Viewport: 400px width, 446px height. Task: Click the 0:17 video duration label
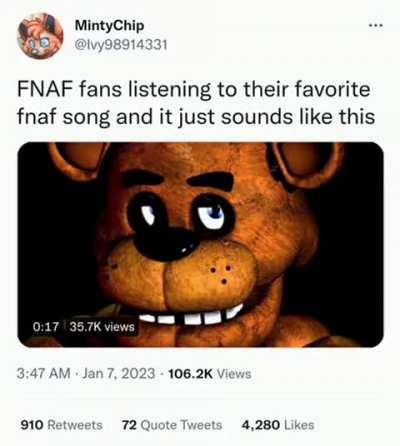46,327
